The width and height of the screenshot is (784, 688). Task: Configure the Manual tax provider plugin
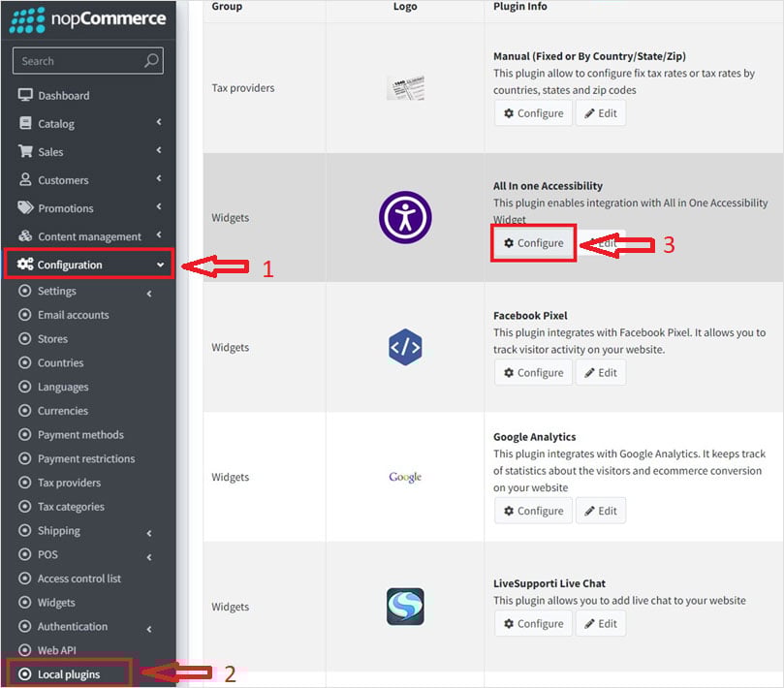coord(534,113)
